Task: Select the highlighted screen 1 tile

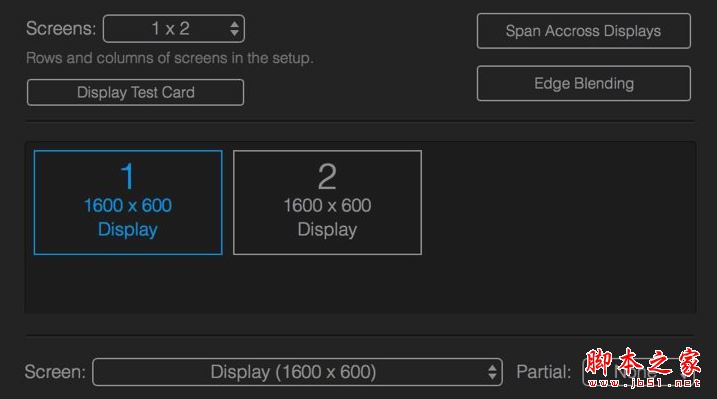Action: point(128,202)
